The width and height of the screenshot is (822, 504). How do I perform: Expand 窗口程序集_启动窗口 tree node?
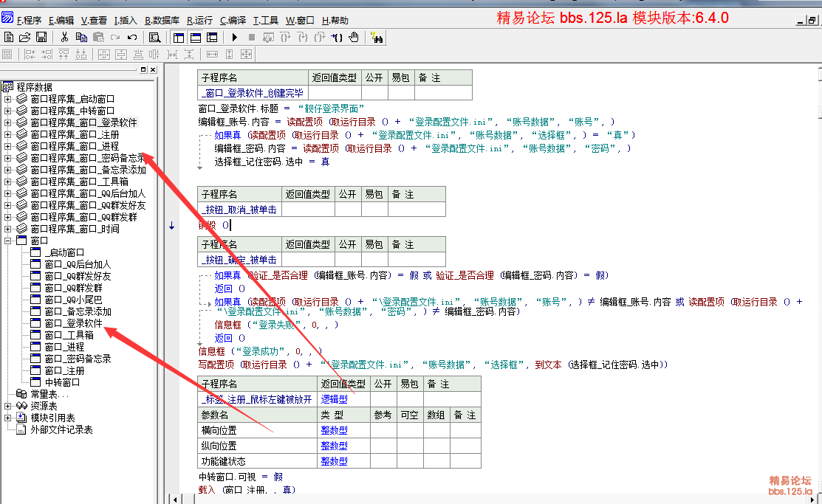pyautogui.click(x=8, y=99)
